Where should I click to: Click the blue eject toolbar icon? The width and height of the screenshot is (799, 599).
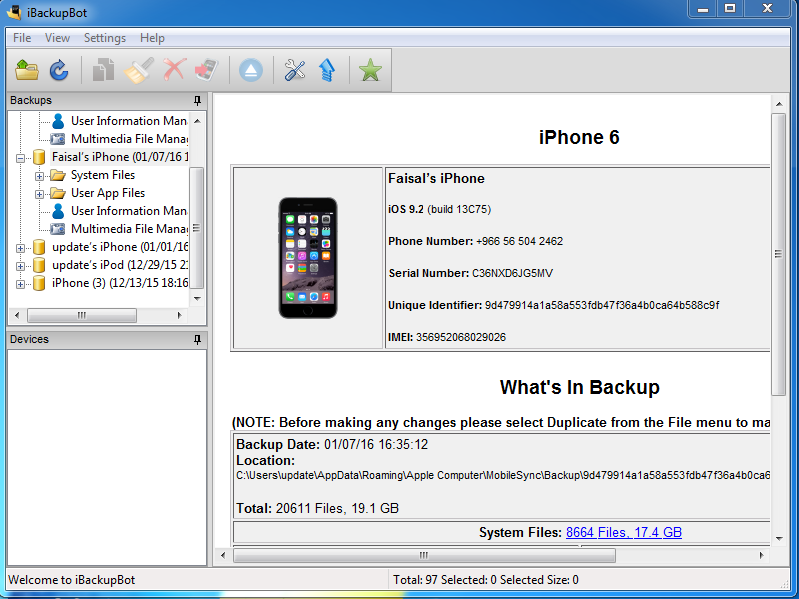click(x=251, y=70)
